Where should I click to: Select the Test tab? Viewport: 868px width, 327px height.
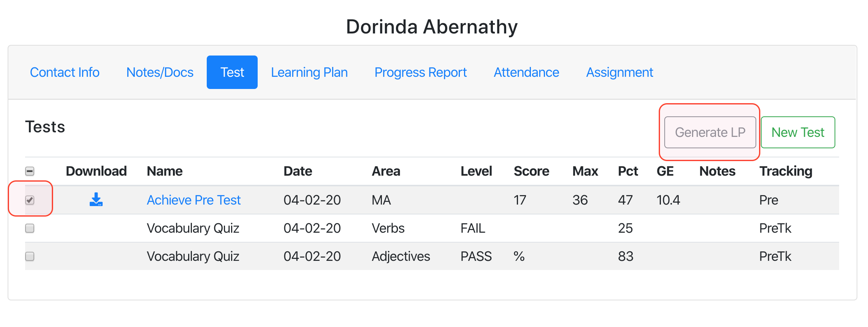tap(232, 72)
